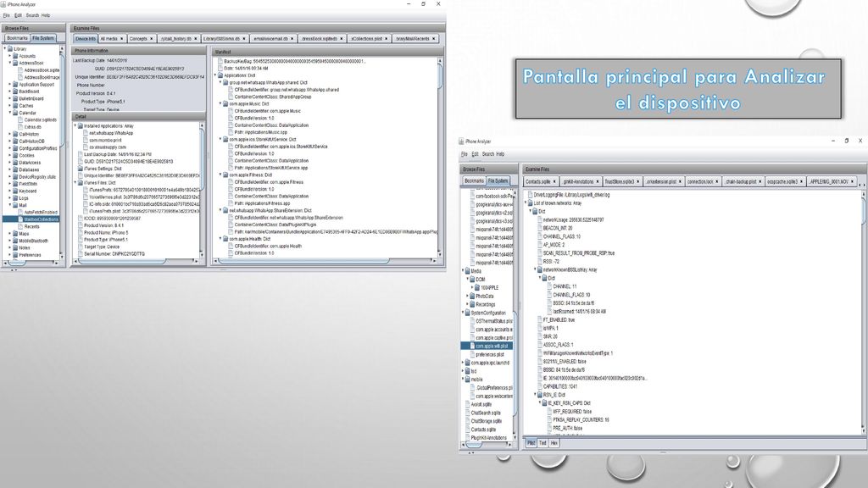The height and width of the screenshot is (488, 868).
Task: Collapse the Library folder in file tree
Action: click(x=5, y=48)
